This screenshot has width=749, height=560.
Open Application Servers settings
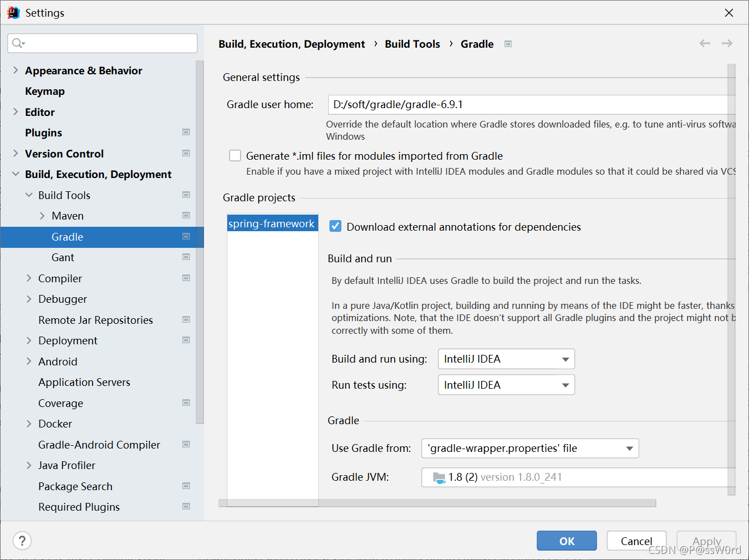(x=84, y=382)
